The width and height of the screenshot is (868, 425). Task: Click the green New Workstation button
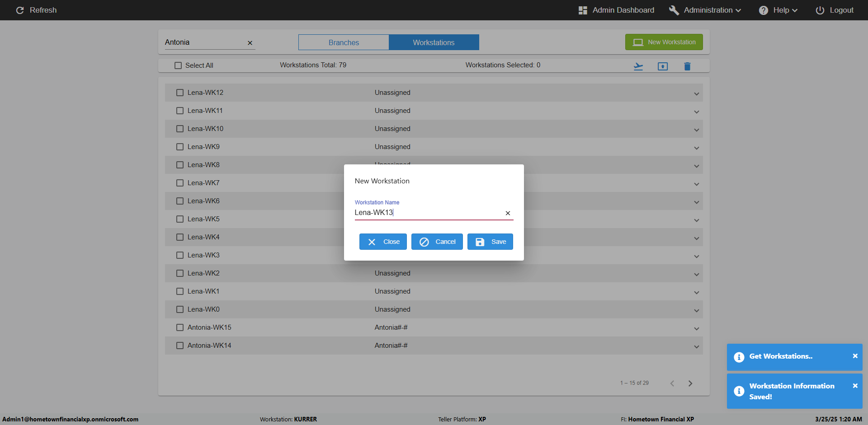(x=664, y=42)
